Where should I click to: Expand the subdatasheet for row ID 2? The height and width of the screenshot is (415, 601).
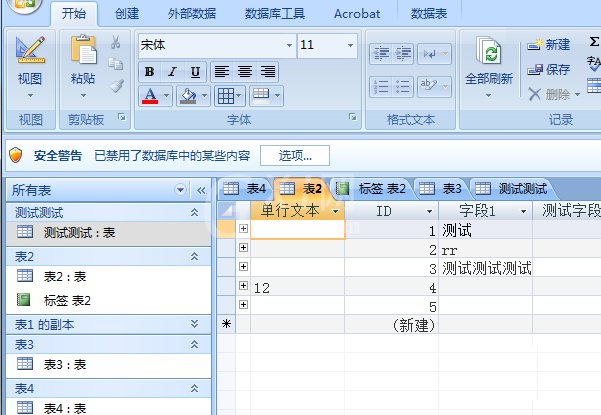[x=243, y=248]
